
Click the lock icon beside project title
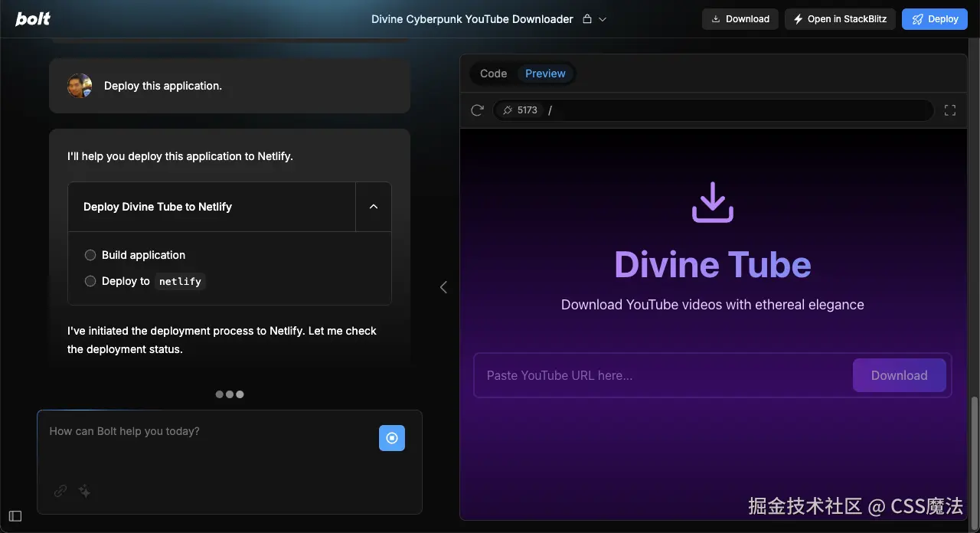click(587, 19)
